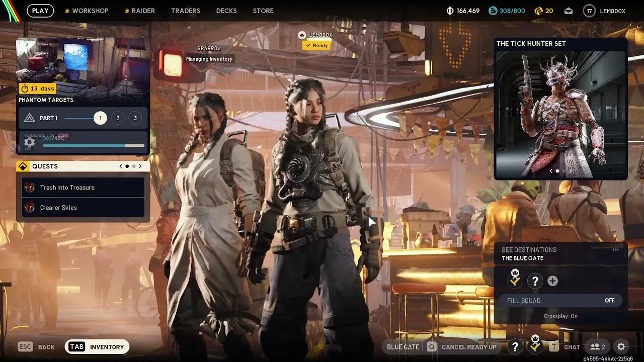Click the T key icon for chat
The height and width of the screenshot is (362, 644).
pos(554,347)
